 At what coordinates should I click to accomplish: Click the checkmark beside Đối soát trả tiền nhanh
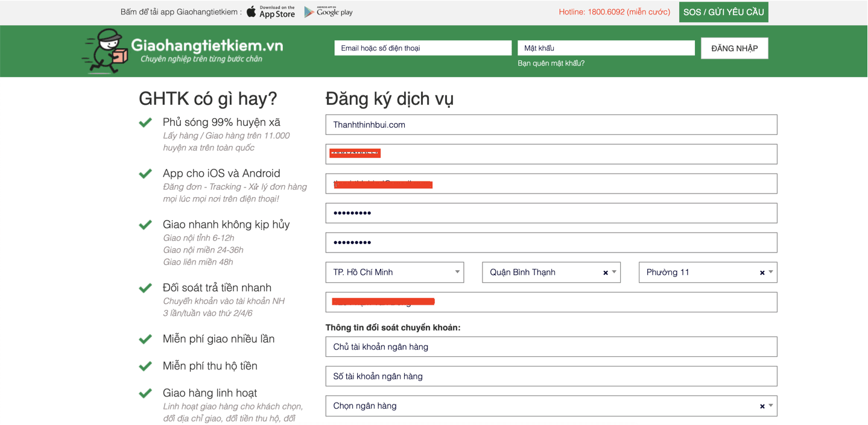(145, 288)
